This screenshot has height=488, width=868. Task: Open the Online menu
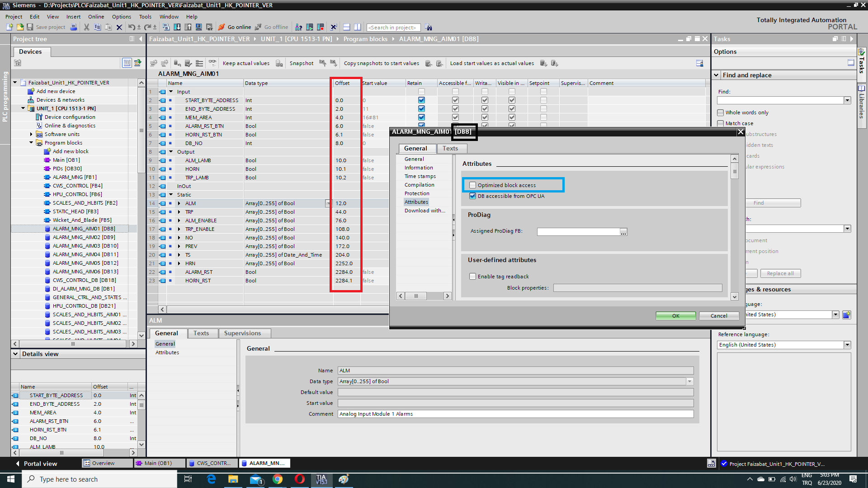coord(96,17)
